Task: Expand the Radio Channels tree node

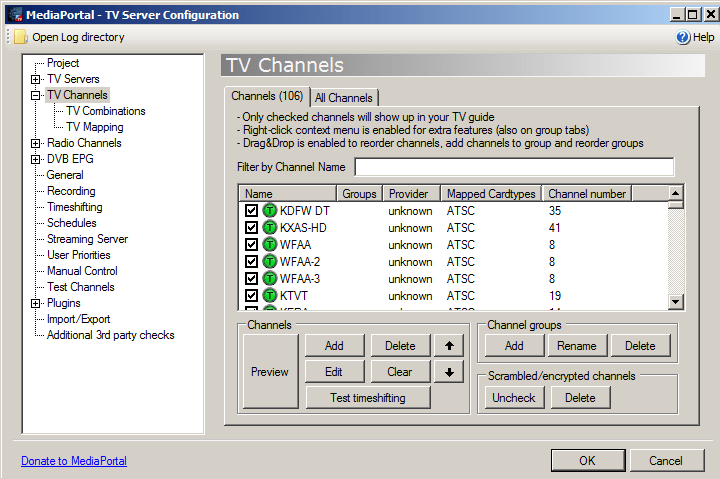Action: click(35, 143)
